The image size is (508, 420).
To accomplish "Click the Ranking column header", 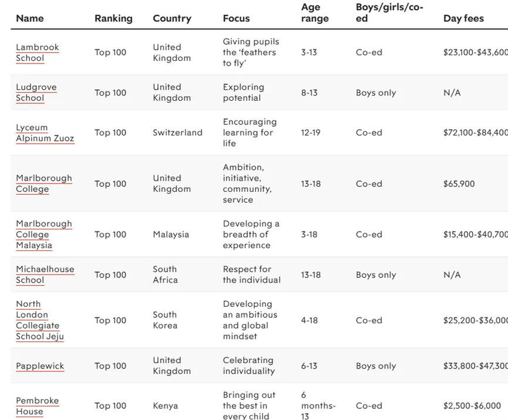I will pyautogui.click(x=113, y=19).
